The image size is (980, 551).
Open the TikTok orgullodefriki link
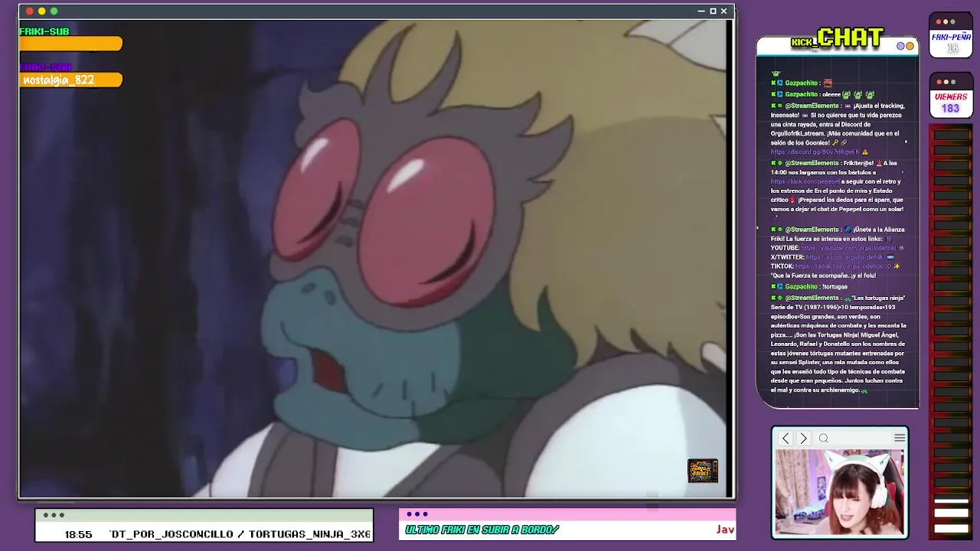(x=843, y=266)
